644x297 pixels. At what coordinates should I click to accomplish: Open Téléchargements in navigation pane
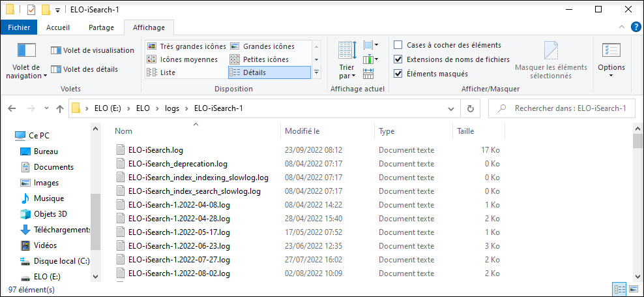coord(55,230)
